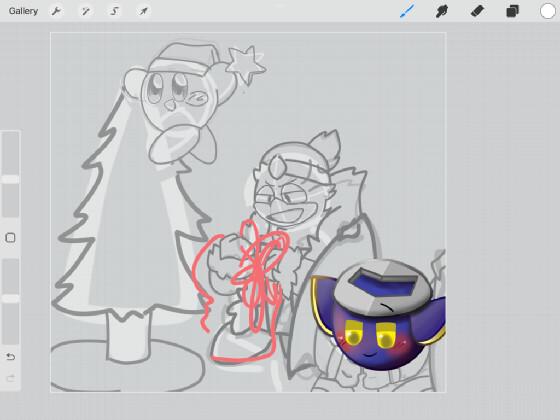Redo with the redo arrow in sidebar
This screenshot has height=420, width=560.
pyautogui.click(x=10, y=378)
